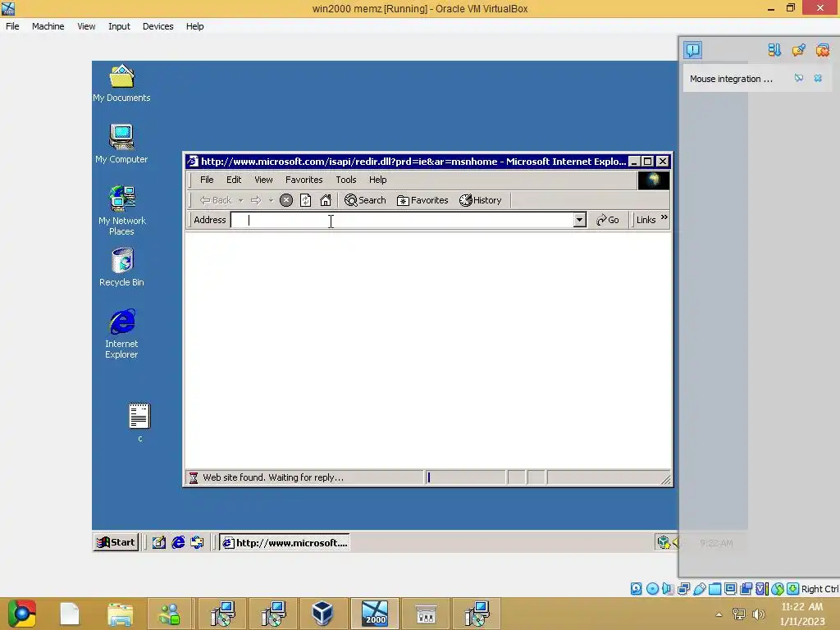Viewport: 840px width, 630px height.
Task: Open the Forward button history dropdown arrow
Action: [271, 200]
